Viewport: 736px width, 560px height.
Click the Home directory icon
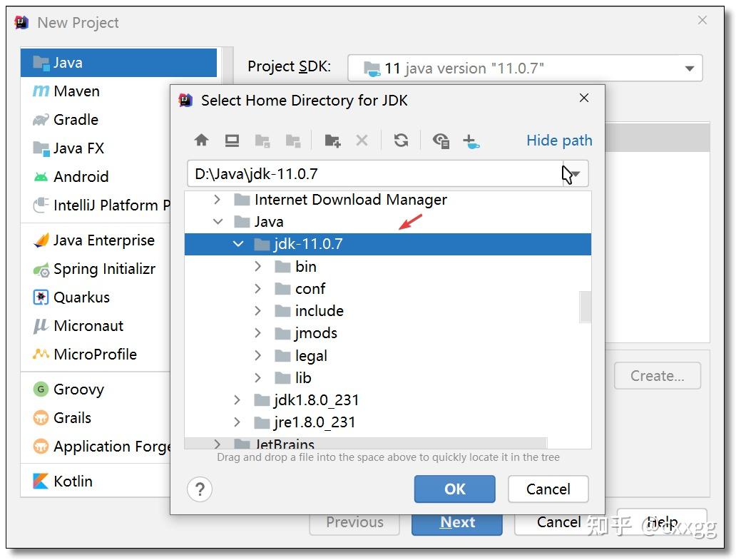(202, 141)
